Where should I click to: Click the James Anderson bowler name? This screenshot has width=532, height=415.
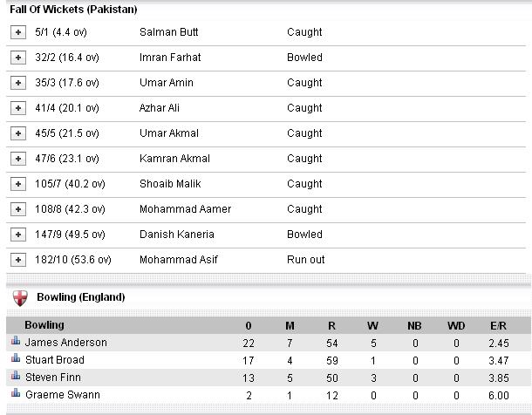pyautogui.click(x=66, y=343)
